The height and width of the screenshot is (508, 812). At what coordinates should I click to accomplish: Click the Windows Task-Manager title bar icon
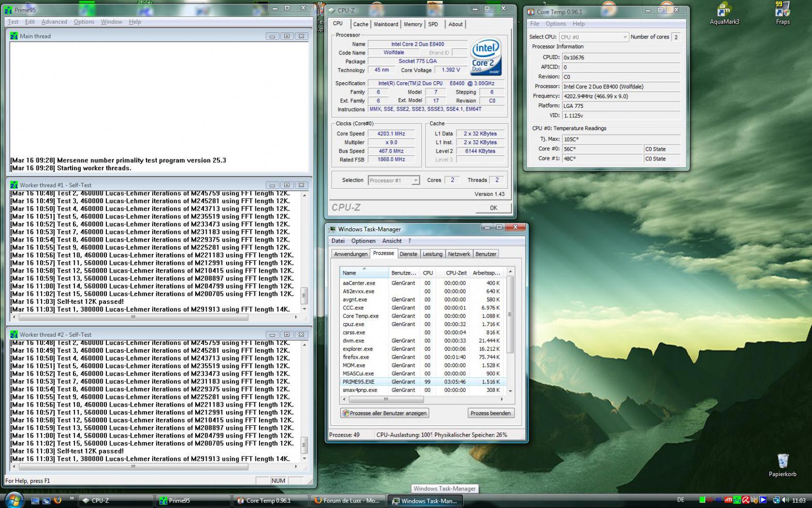pos(333,229)
